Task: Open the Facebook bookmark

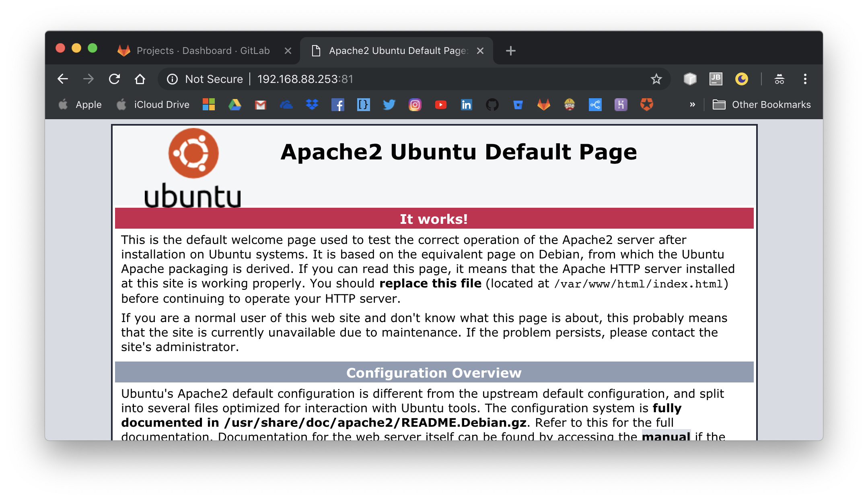Action: 338,105
